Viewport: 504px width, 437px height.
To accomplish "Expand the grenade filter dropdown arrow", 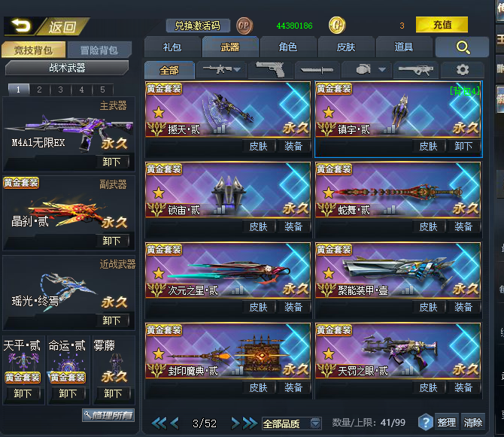I will point(382,69).
